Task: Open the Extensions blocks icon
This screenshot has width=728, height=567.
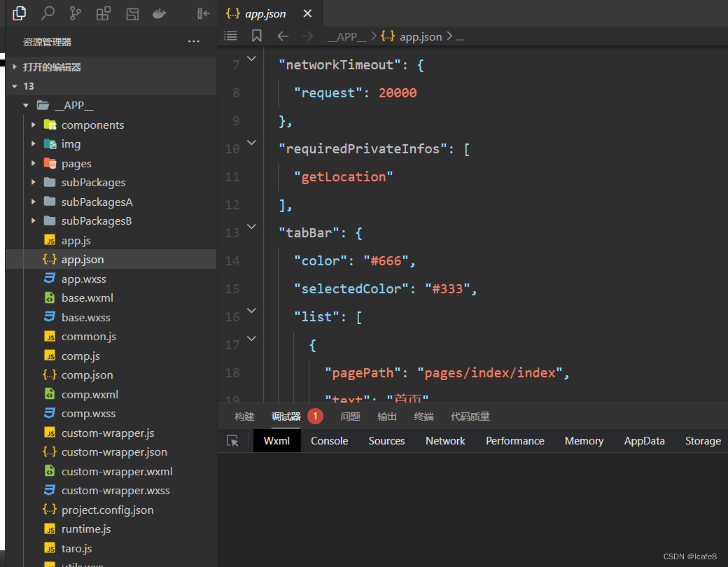Action: (x=103, y=13)
